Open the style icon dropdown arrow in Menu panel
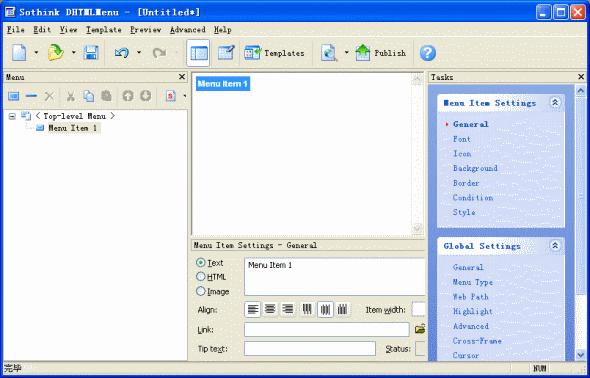This screenshot has width=590, height=378. 184,96
